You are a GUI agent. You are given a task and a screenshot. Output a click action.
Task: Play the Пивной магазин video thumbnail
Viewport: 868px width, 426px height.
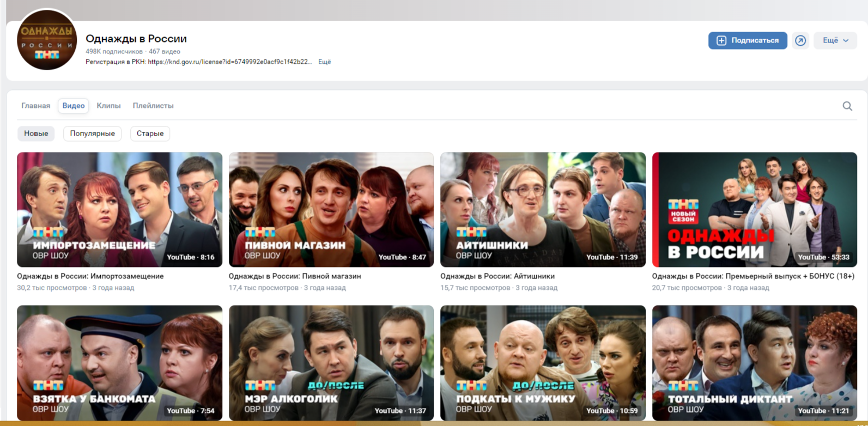pos(331,210)
